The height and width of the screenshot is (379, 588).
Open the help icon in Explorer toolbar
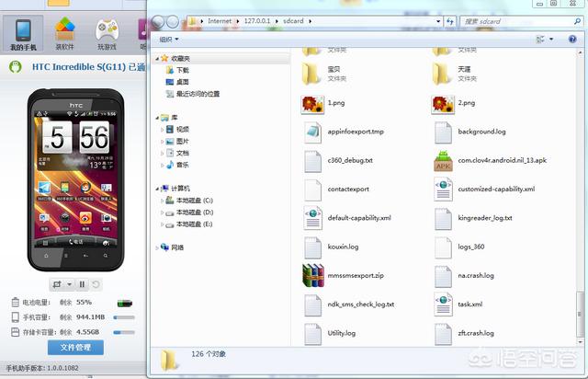tap(572, 39)
